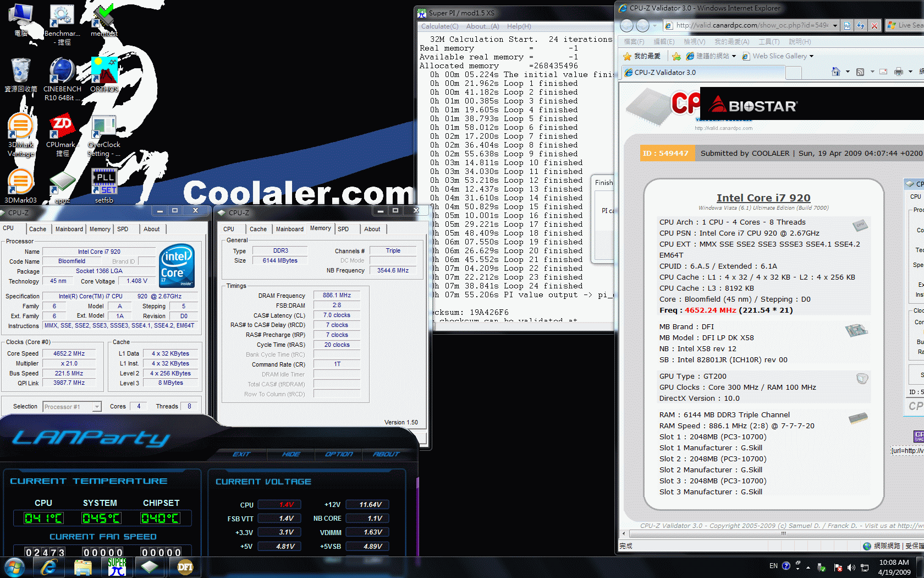Click the EN language bar indicator
This screenshot has width=924, height=578.
click(x=773, y=566)
